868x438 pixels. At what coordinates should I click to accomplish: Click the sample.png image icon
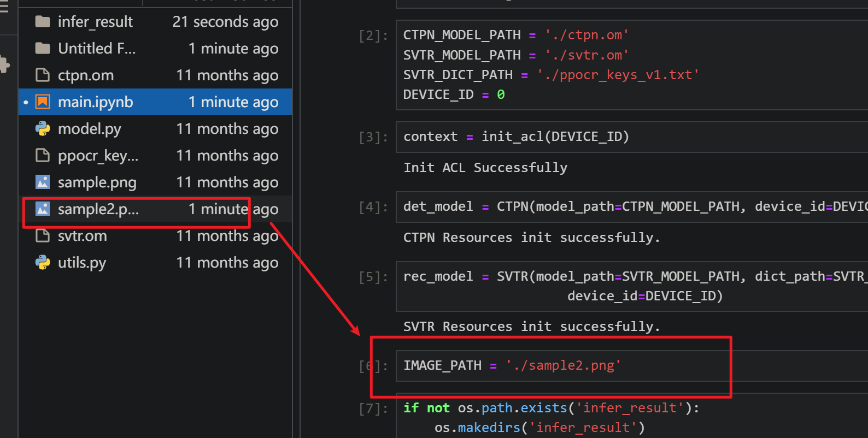(x=43, y=182)
